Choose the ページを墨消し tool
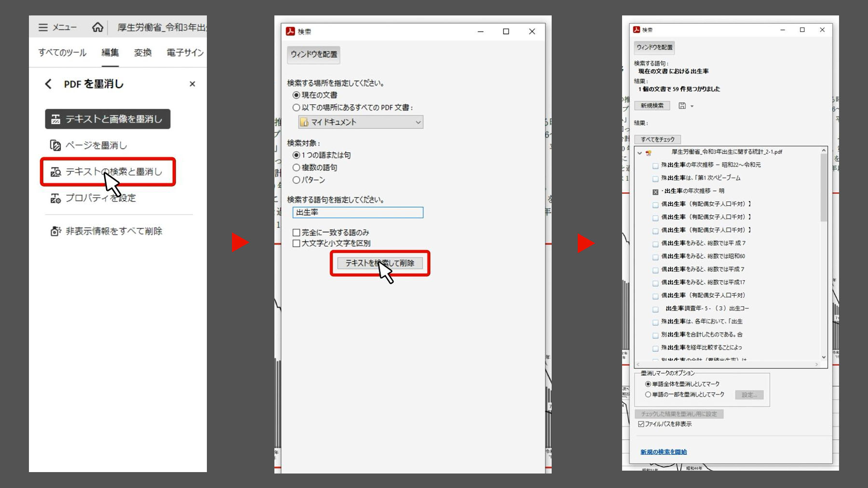Image resolution: width=868 pixels, height=488 pixels. point(89,145)
